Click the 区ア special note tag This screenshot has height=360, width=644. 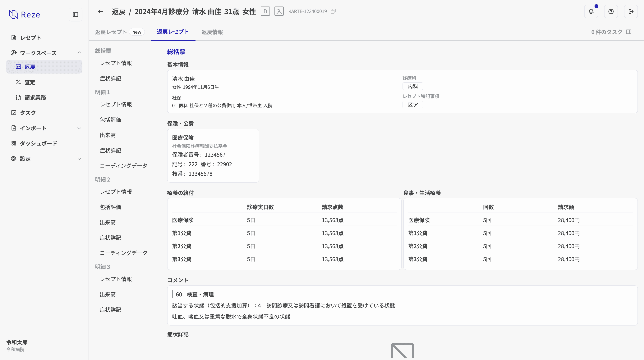point(413,105)
